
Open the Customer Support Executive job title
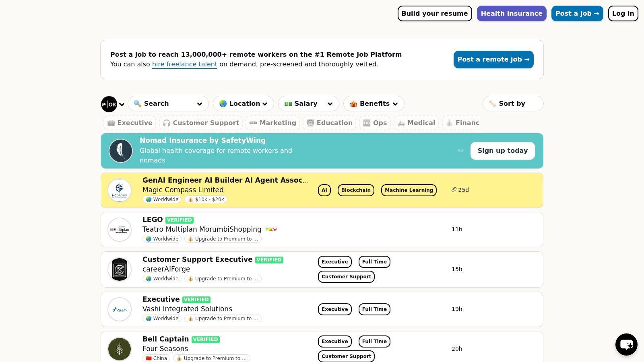(198, 259)
